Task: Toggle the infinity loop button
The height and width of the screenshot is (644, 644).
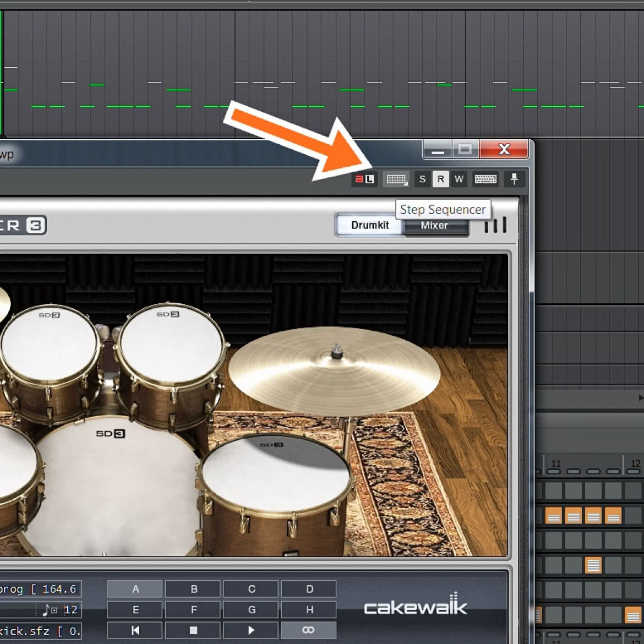Action: click(309, 630)
